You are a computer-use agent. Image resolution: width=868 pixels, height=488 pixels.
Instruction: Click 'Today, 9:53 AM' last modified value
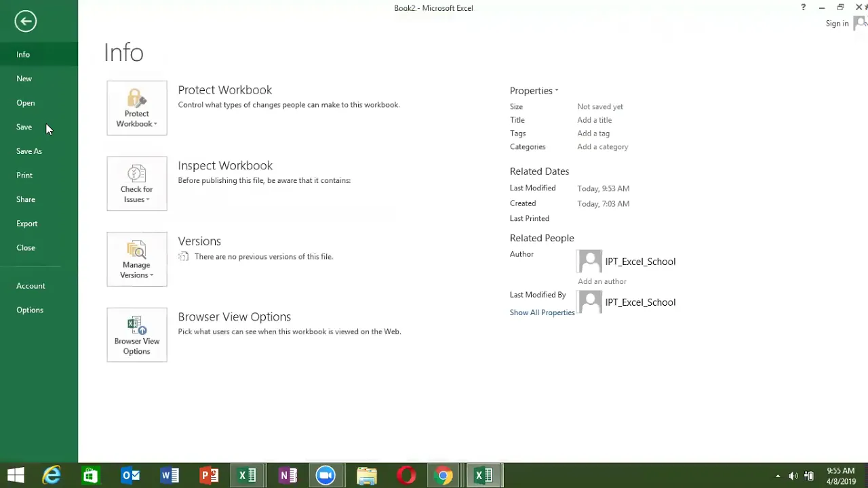(604, 188)
